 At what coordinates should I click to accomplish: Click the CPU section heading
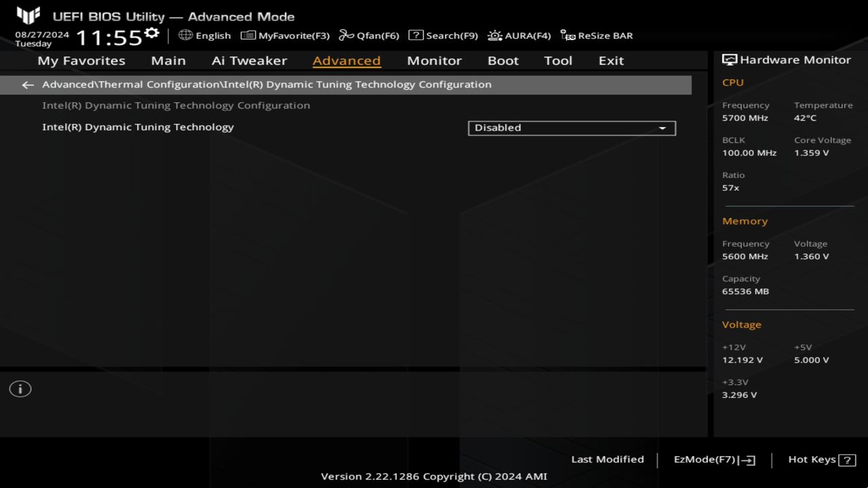click(x=733, y=83)
